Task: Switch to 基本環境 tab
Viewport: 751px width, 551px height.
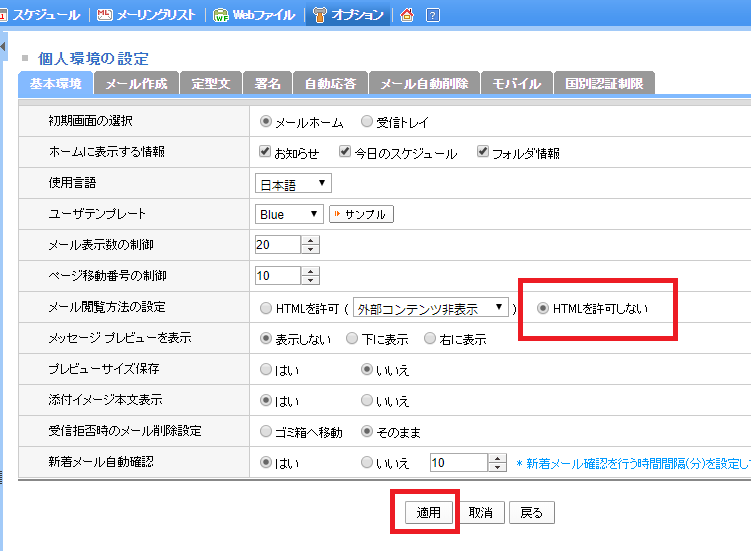Action: point(56,83)
